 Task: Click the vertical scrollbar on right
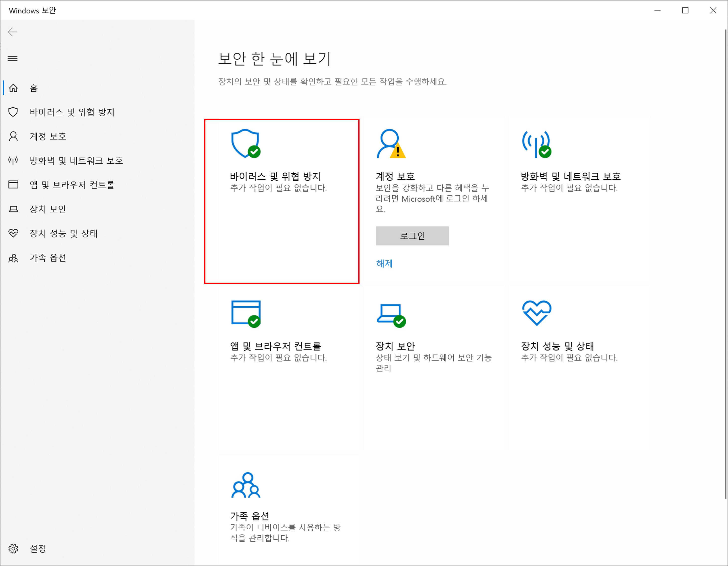click(725, 264)
